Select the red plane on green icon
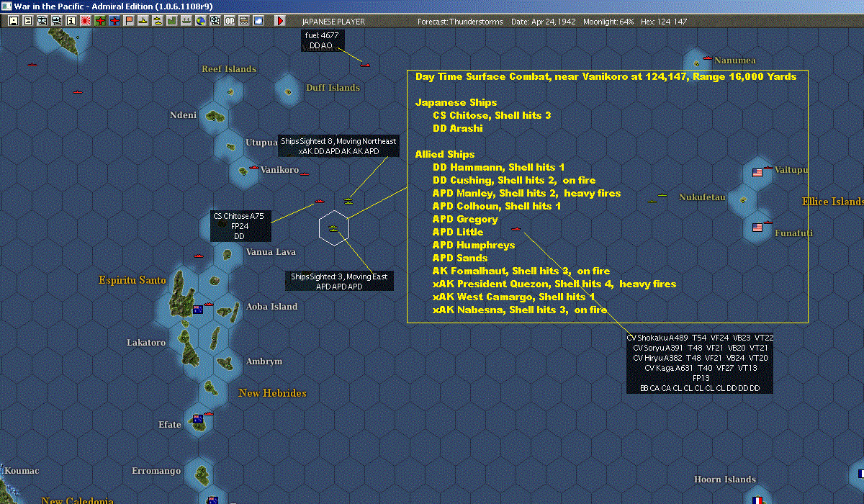This screenshot has height=504, width=864. (x=99, y=21)
